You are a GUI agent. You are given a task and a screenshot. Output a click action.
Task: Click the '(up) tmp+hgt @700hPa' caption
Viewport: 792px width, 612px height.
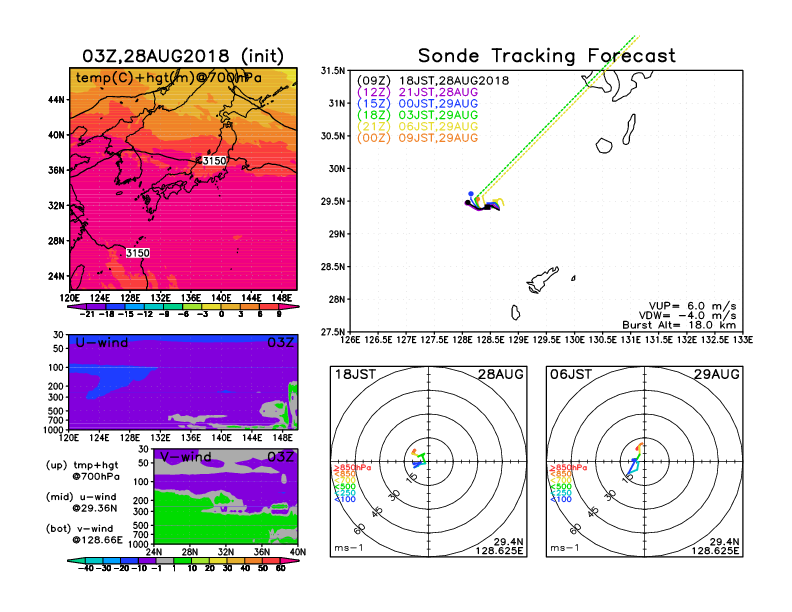click(82, 471)
